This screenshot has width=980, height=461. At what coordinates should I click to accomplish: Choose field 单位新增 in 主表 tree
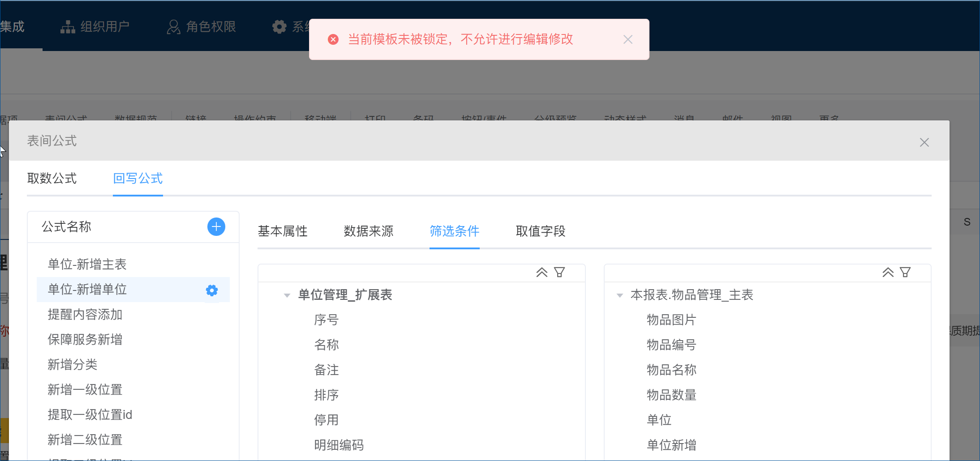[x=671, y=445]
